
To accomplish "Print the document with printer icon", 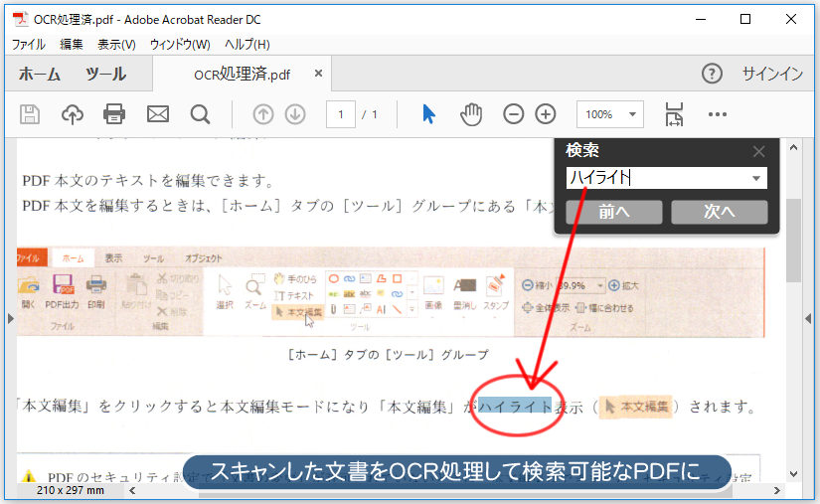I will (114, 114).
